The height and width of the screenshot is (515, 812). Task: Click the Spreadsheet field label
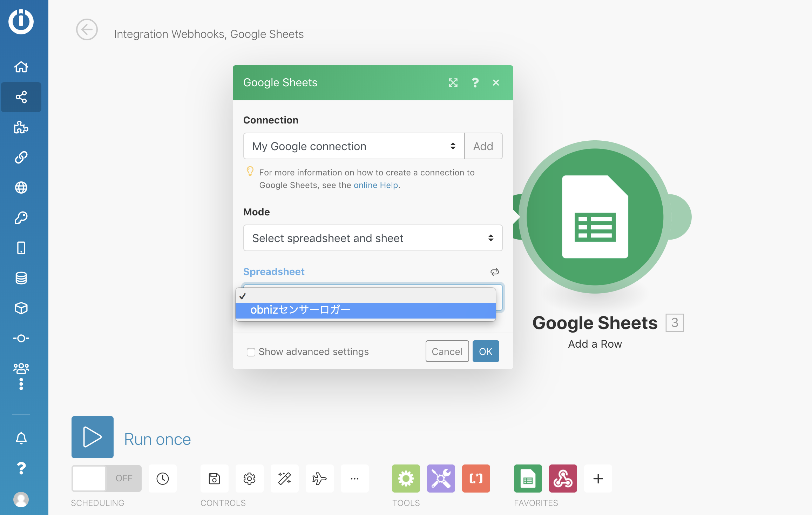point(274,272)
